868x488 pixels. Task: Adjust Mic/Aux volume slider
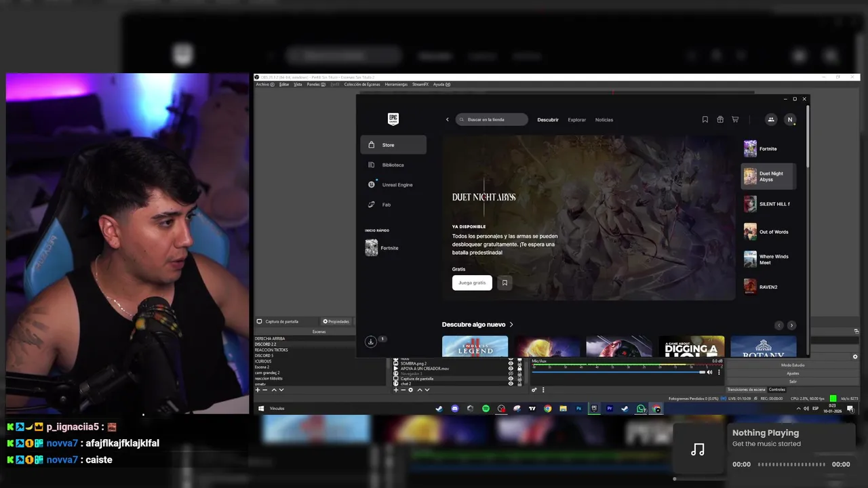coord(618,372)
